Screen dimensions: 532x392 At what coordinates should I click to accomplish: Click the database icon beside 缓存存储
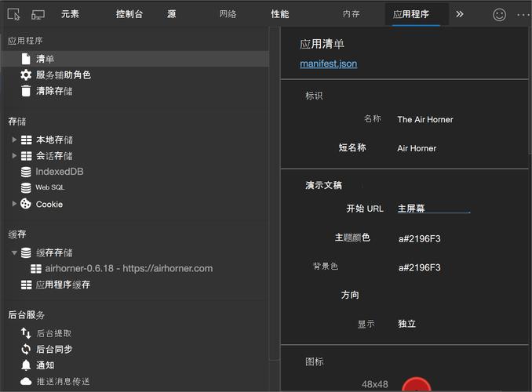tap(26, 252)
